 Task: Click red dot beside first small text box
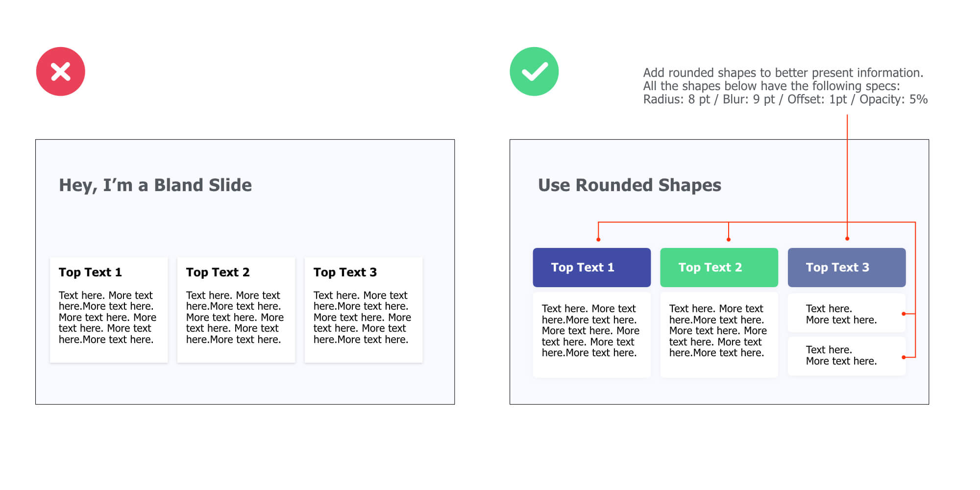pyautogui.click(x=904, y=314)
